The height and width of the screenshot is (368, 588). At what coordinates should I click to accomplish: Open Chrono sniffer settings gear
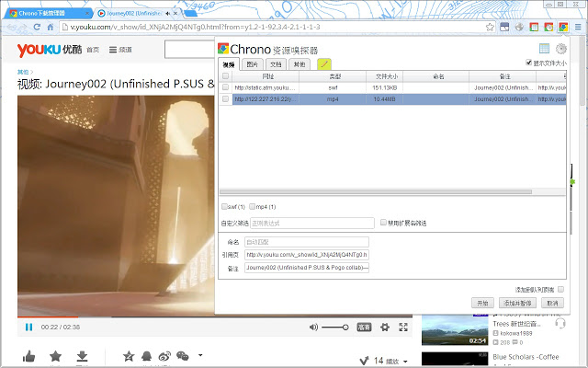(561, 48)
